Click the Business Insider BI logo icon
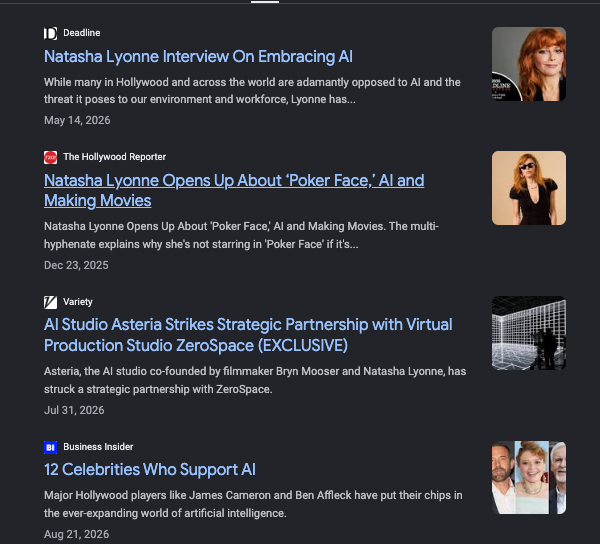The height and width of the screenshot is (544, 600). tap(51, 447)
